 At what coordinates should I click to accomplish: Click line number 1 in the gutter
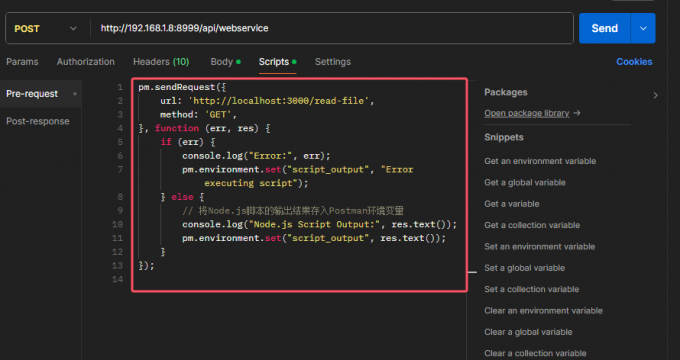120,87
